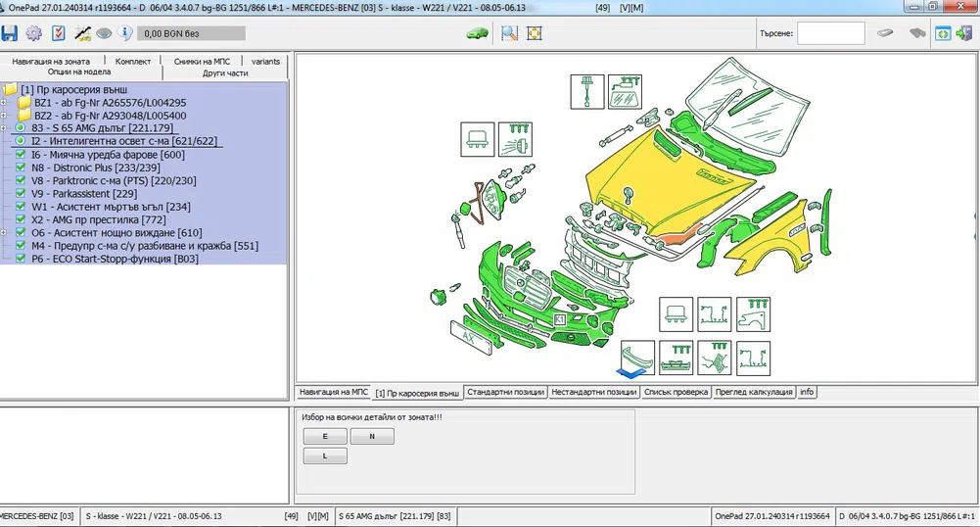Switch to Навигация на МПС bottom tab

[x=334, y=392]
